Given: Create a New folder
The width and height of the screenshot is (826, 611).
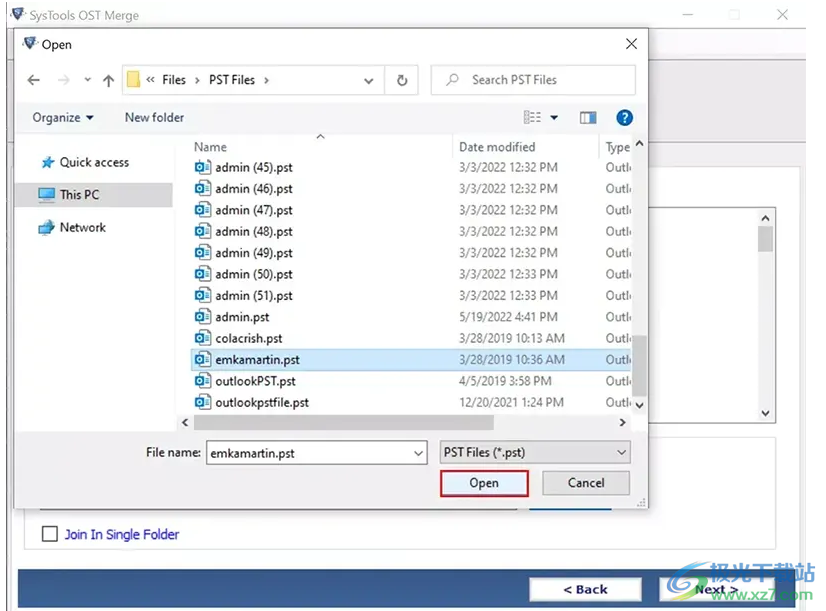Looking at the screenshot, I should click(x=154, y=117).
